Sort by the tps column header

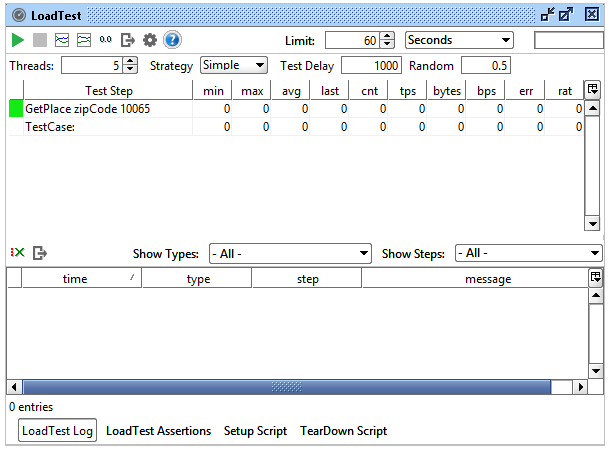click(408, 90)
